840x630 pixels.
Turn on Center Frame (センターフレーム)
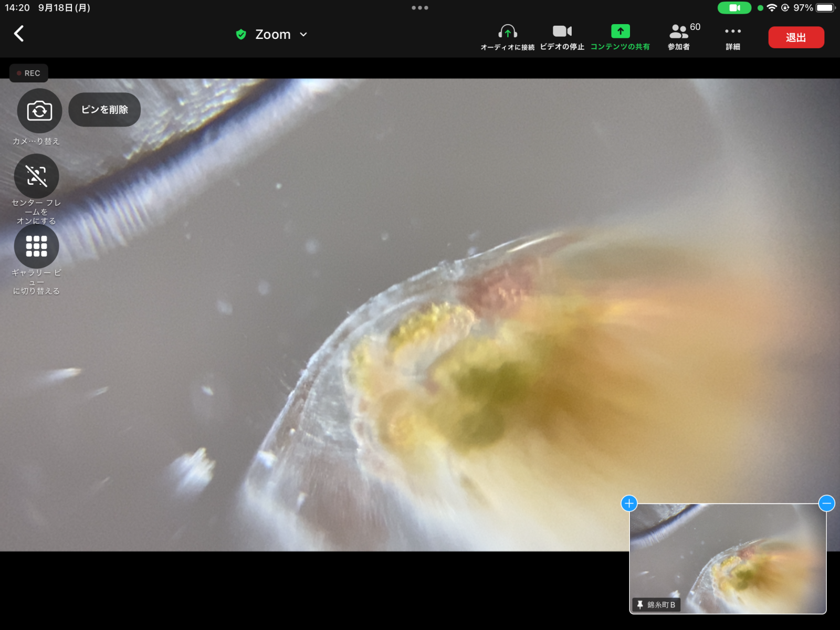[x=36, y=176]
